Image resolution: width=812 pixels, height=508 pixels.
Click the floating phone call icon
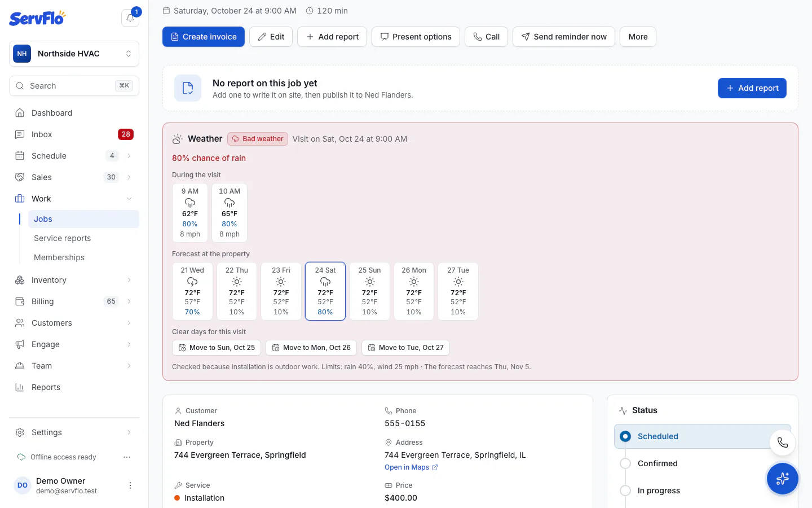point(783,443)
